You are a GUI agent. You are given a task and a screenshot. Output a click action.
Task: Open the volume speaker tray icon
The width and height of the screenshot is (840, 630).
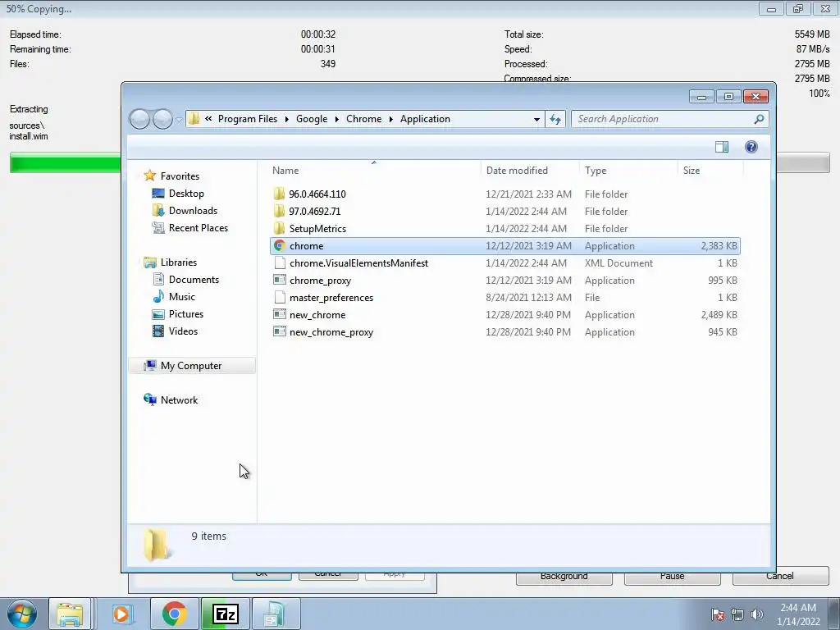[757, 614]
